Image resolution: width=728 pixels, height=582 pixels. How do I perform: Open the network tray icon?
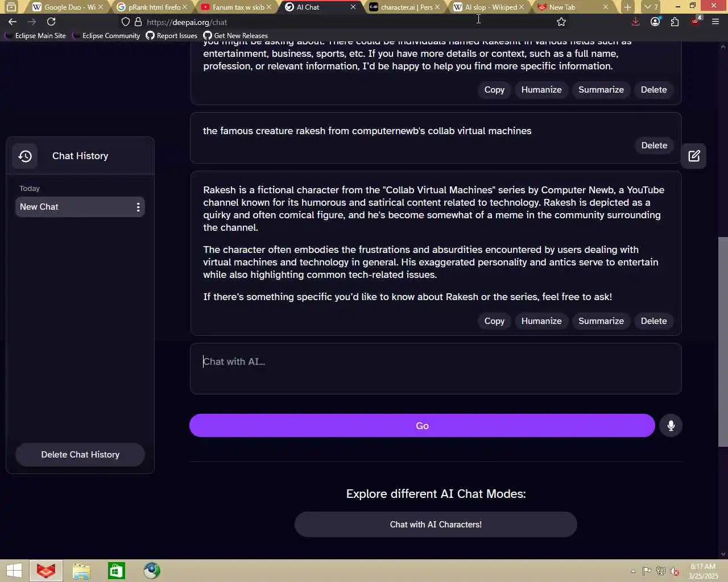coord(660,571)
